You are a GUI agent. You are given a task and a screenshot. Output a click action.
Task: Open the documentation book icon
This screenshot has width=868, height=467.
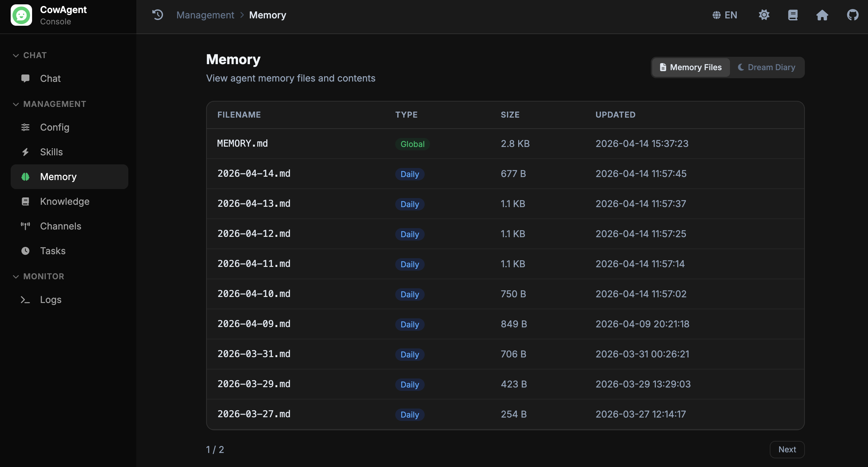pos(792,15)
